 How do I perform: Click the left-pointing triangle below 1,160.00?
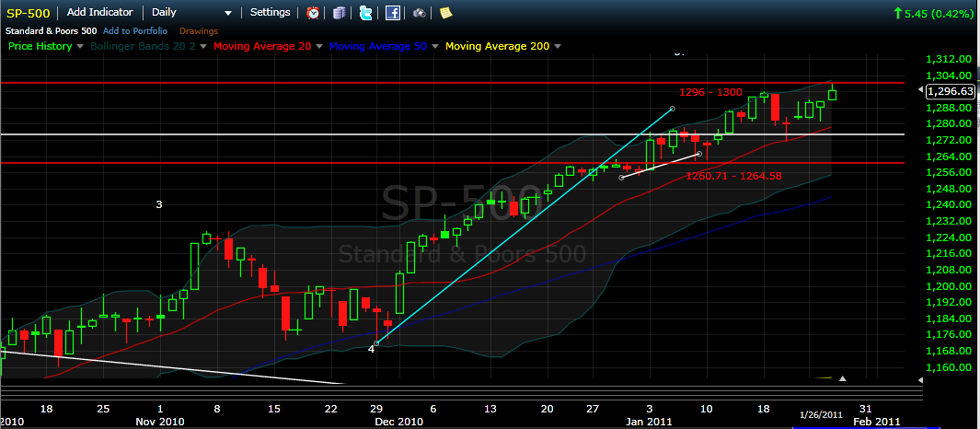(x=919, y=379)
